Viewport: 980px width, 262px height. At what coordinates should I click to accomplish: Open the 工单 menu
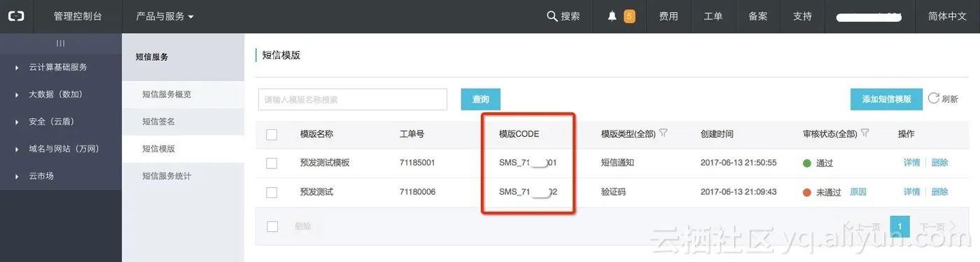coord(713,16)
